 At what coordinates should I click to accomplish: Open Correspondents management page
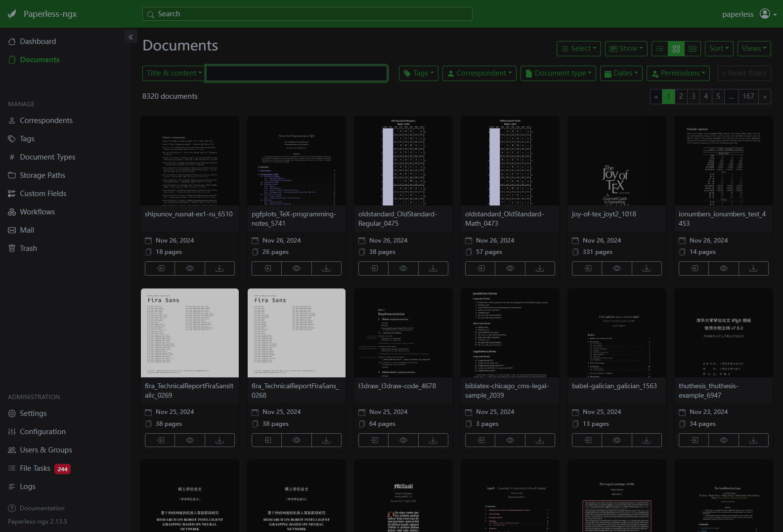pyautogui.click(x=46, y=121)
